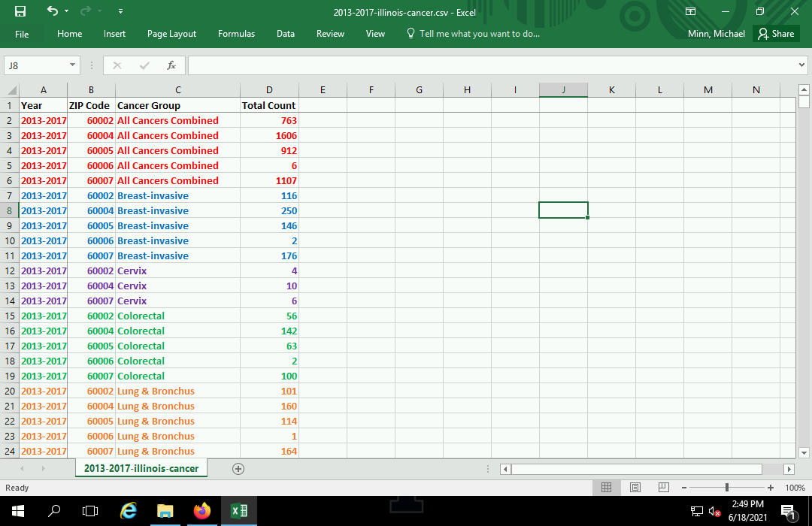Switch to Page Layout view button
This screenshot has width=812, height=526.
(x=635, y=488)
